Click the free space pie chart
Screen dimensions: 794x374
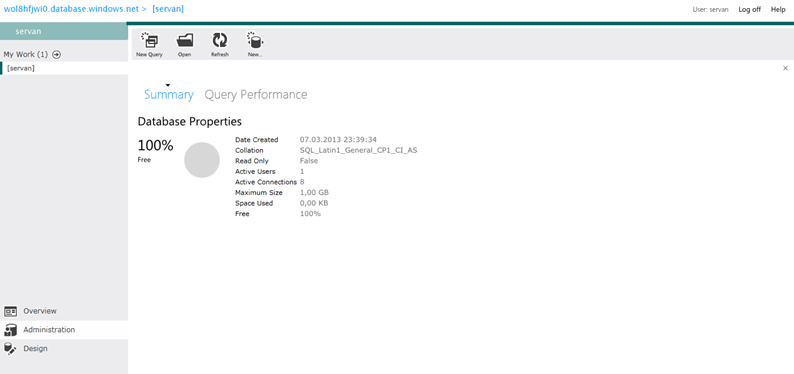[x=202, y=160]
